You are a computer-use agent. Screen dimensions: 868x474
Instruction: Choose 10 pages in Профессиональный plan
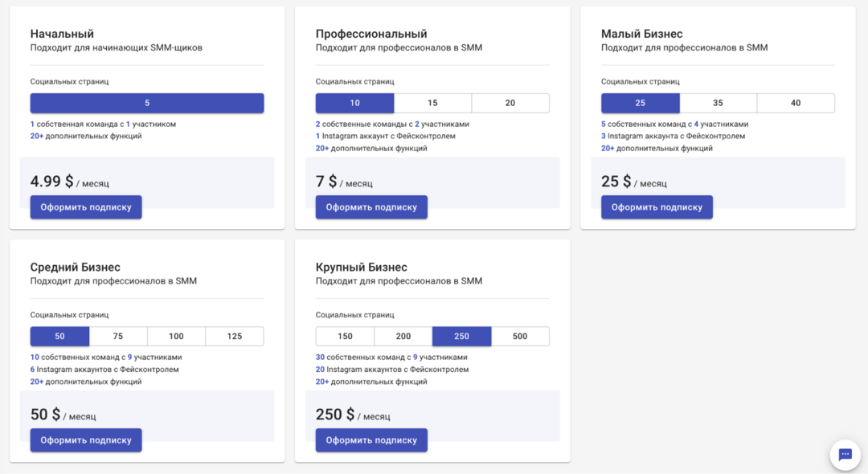click(x=354, y=103)
